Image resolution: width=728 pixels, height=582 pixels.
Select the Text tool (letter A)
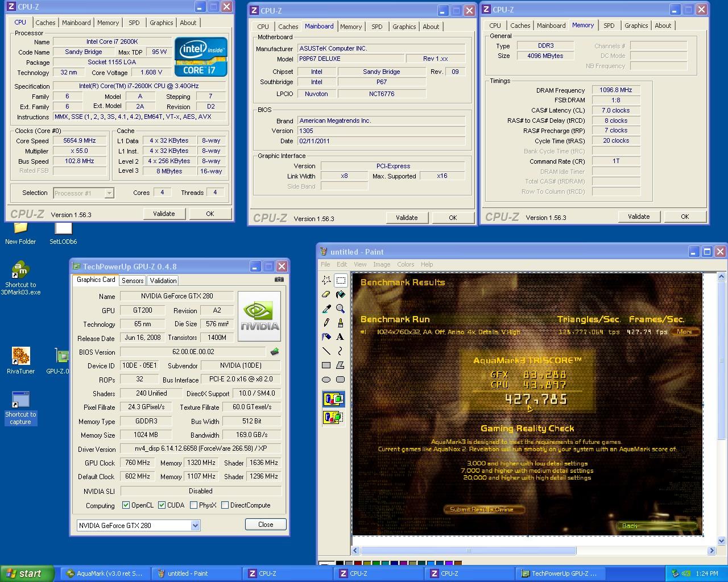point(340,336)
